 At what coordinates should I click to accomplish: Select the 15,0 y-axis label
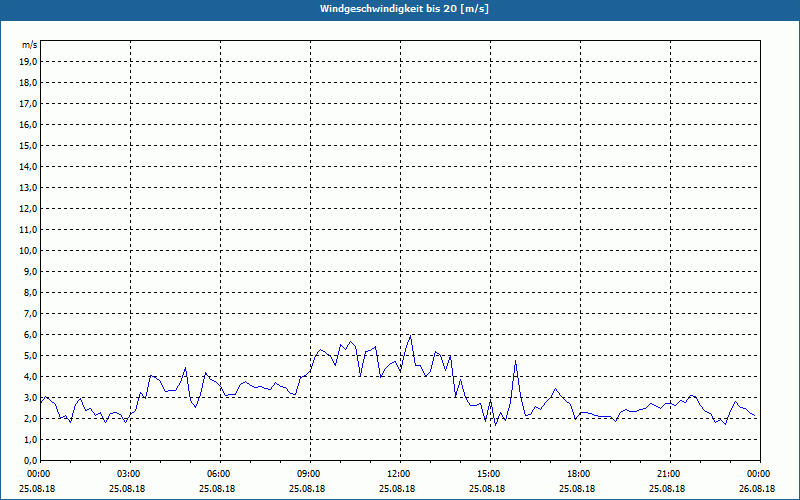click(x=28, y=146)
